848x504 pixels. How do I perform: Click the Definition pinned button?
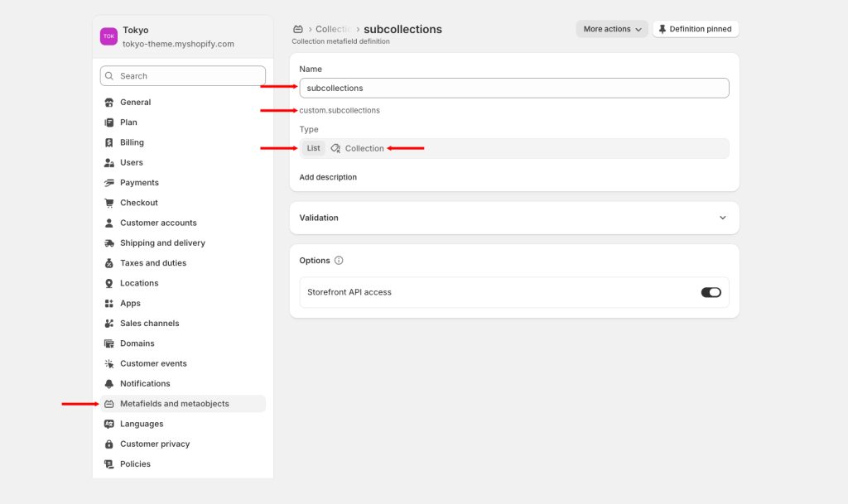pos(696,29)
